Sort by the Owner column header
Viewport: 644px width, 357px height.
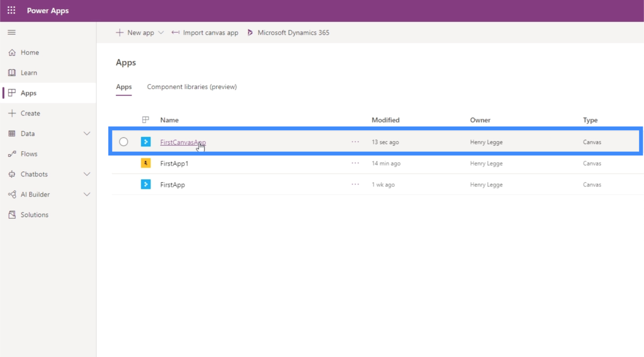[480, 120]
